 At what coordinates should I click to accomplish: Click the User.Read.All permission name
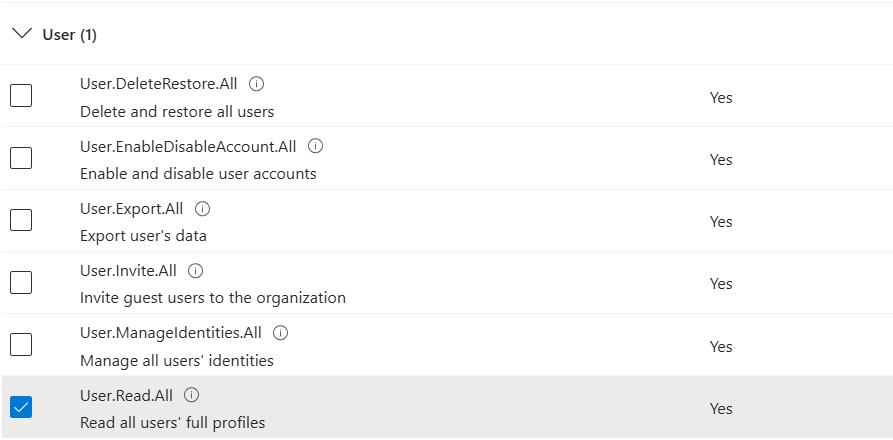click(x=126, y=395)
